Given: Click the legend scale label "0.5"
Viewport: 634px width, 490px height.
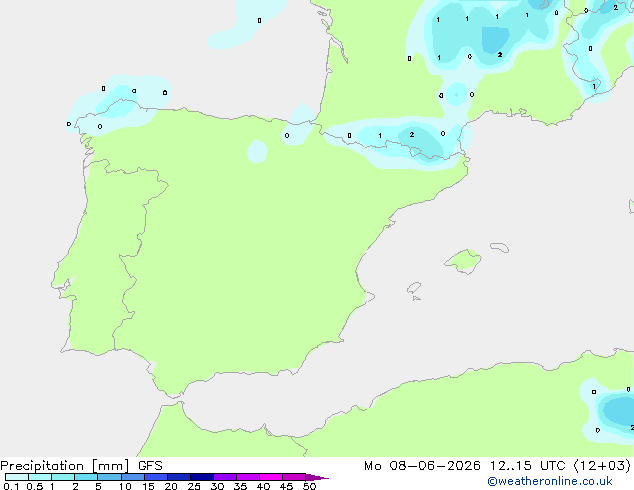Looking at the screenshot, I should point(34,486).
